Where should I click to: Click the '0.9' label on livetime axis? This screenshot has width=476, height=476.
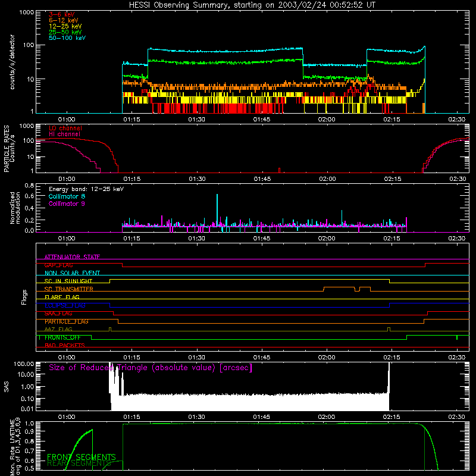tap(29, 431)
